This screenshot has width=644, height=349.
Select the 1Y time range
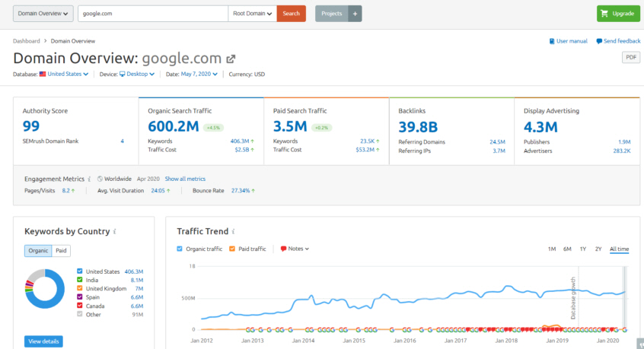(582, 249)
